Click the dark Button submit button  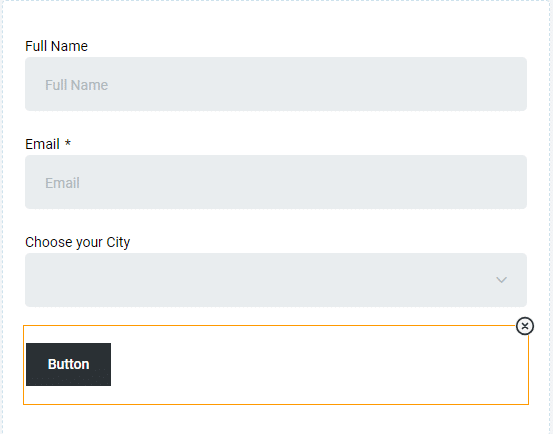(x=68, y=364)
